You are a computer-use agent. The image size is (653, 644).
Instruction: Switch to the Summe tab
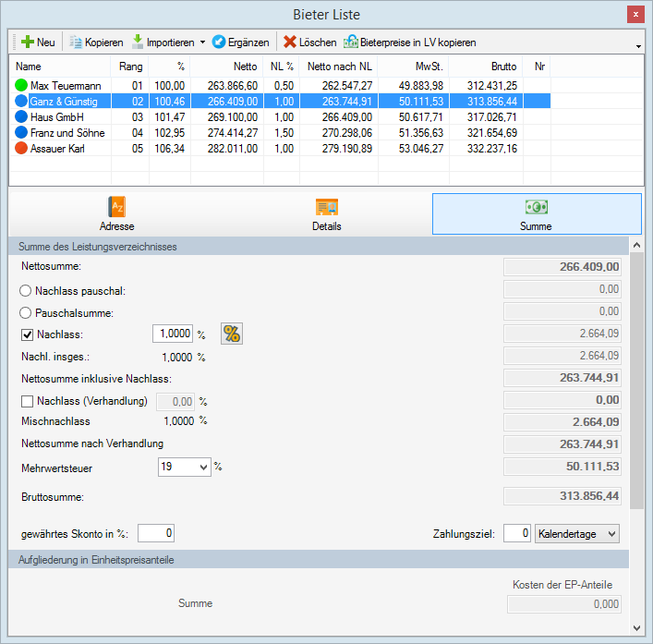click(x=537, y=214)
